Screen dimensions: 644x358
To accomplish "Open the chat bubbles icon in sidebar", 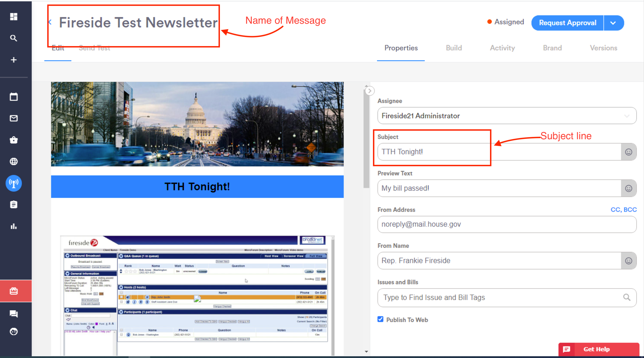I will (14, 314).
